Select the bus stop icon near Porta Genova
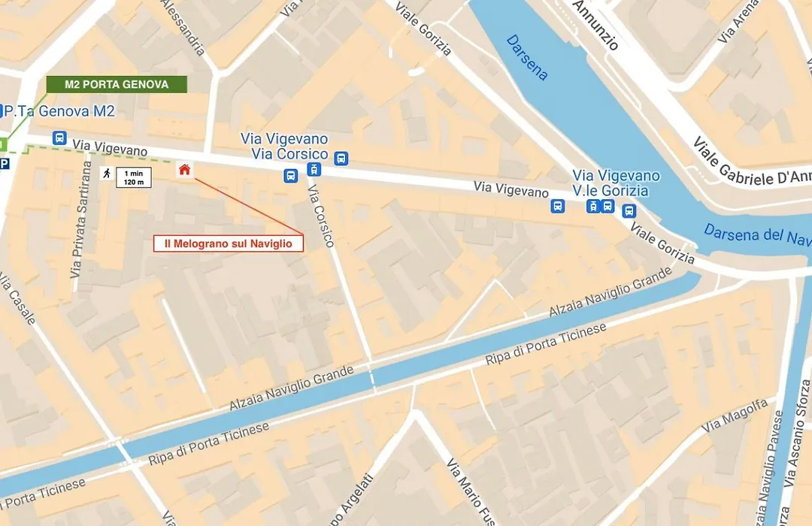Viewport: 812px width, 526px height. [x=59, y=138]
